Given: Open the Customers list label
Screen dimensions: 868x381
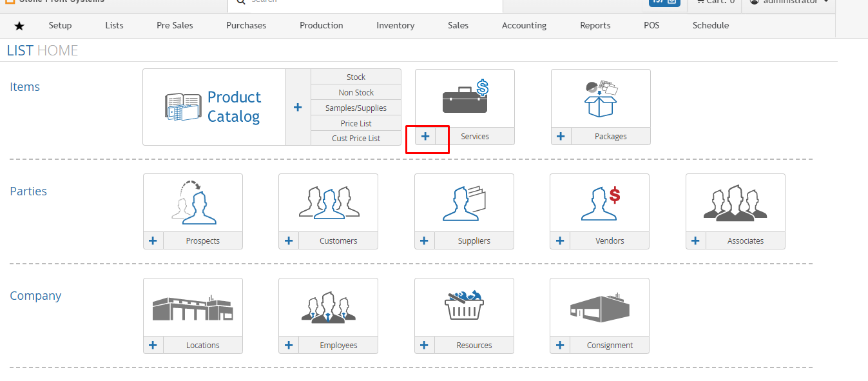Looking at the screenshot, I should pos(338,240).
